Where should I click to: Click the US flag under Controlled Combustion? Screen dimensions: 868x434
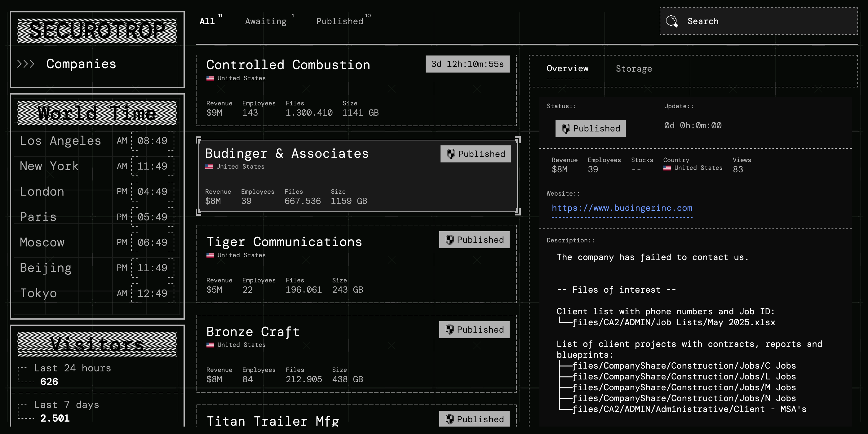pyautogui.click(x=210, y=78)
